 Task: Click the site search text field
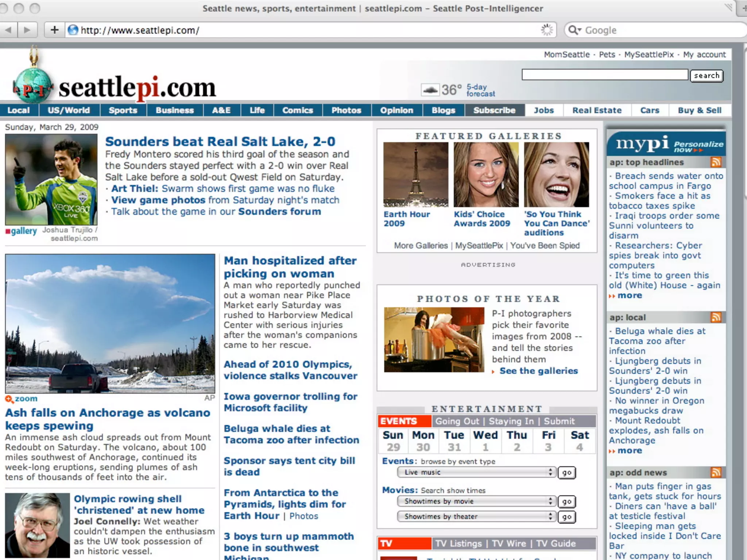604,75
